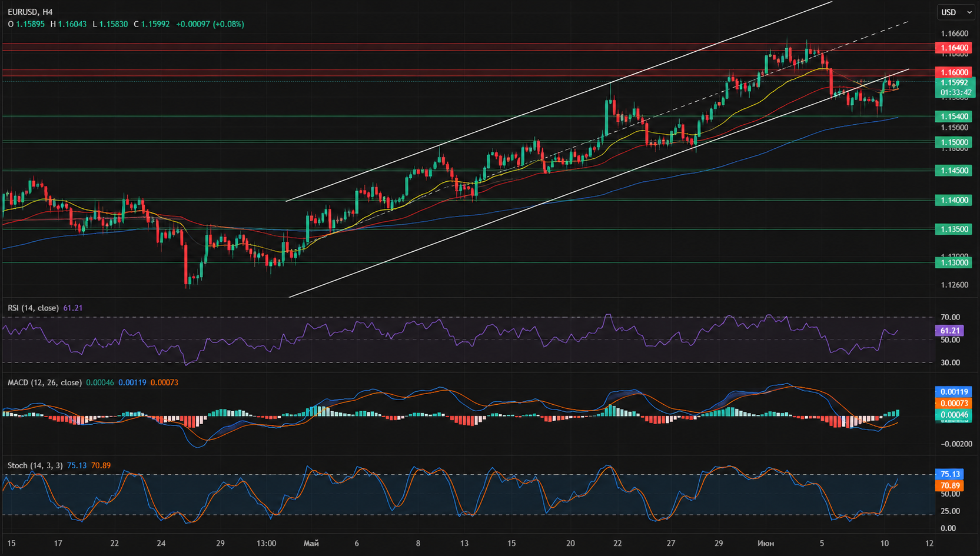This screenshot has height=556, width=980.
Task: Click the MACD histogram value label 0.00046
Action: [x=954, y=415]
